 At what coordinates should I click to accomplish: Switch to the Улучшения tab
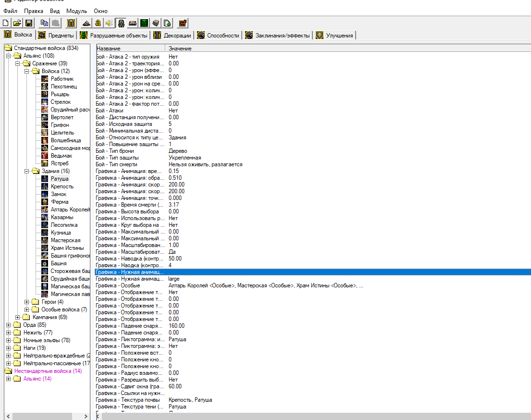(x=335, y=35)
